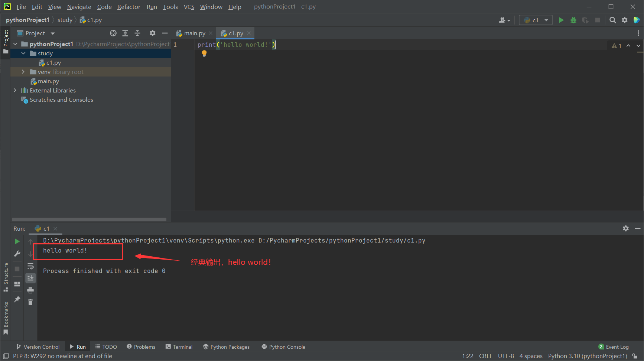
Task: Select opened file locate target icon
Action: pos(113,33)
